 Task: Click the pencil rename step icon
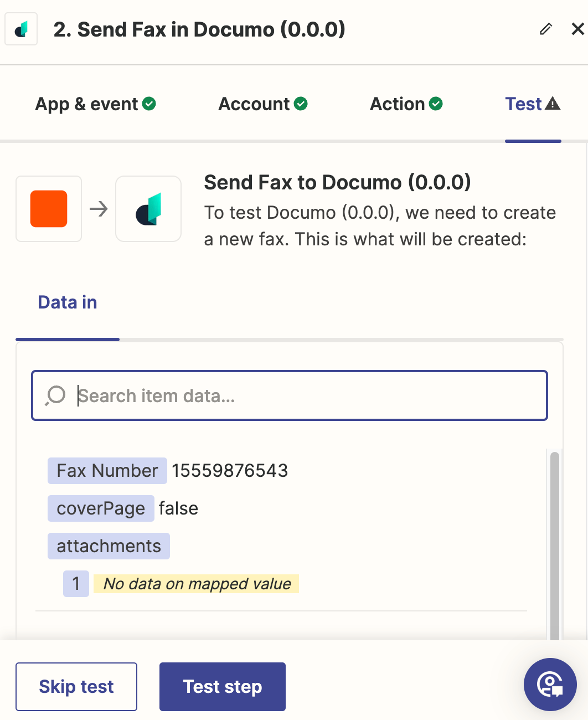546,29
